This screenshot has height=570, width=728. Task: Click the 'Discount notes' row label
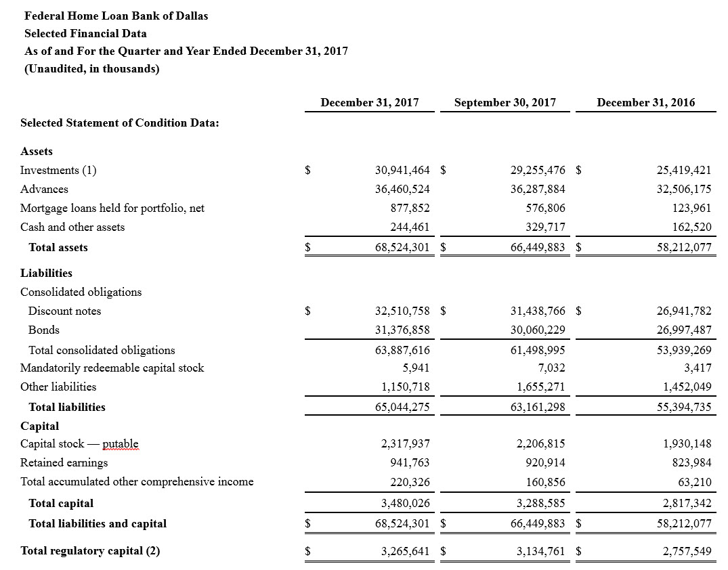pyautogui.click(x=64, y=311)
